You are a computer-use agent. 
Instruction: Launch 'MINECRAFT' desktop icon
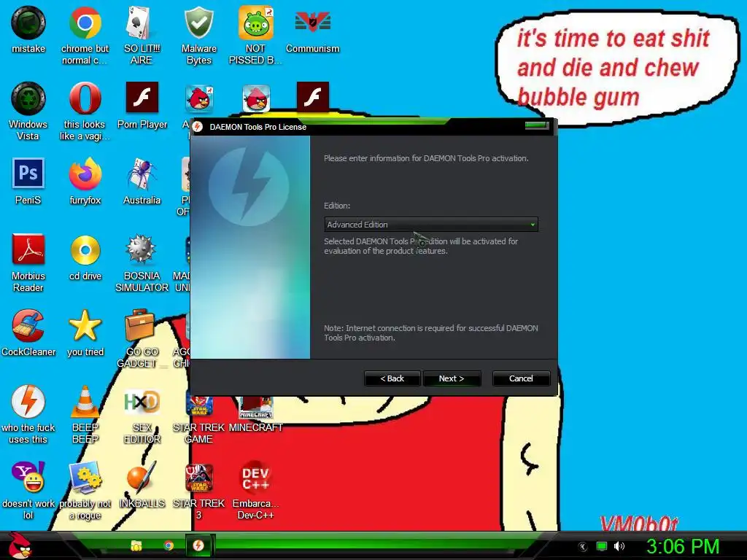[256, 407]
